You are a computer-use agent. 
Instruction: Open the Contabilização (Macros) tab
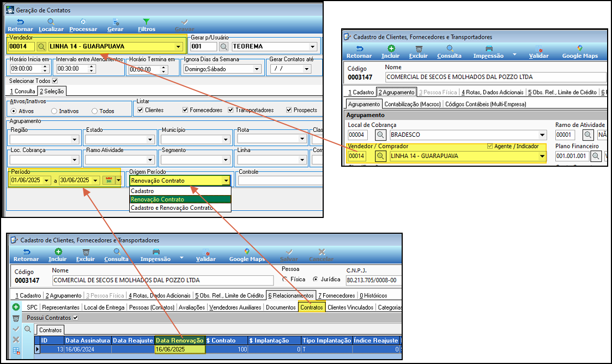coord(413,104)
